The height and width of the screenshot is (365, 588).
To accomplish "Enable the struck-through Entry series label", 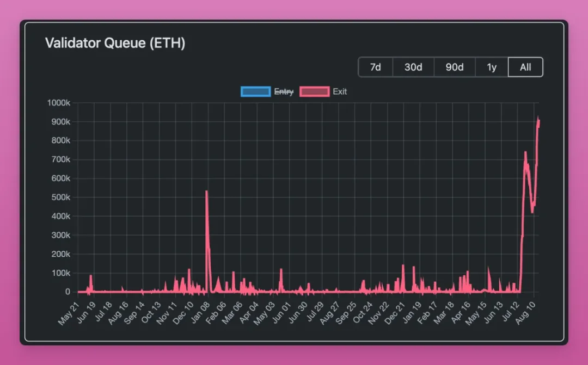I will [x=284, y=91].
